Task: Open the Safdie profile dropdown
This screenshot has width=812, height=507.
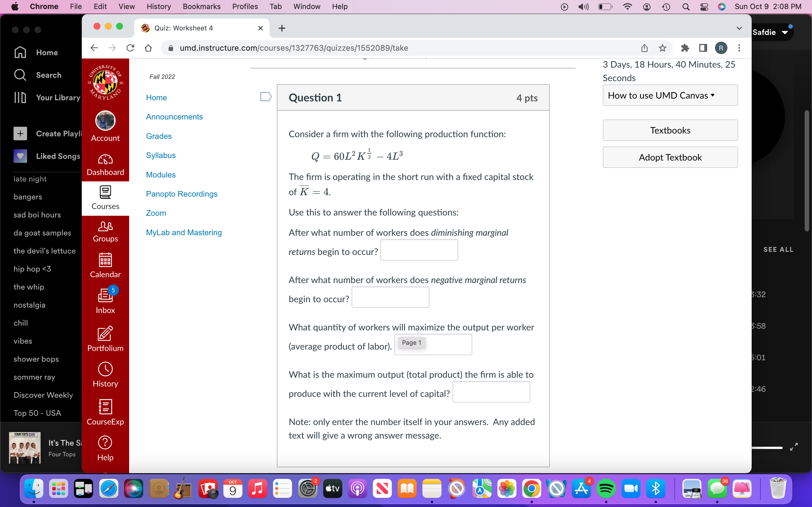Action: [772, 32]
